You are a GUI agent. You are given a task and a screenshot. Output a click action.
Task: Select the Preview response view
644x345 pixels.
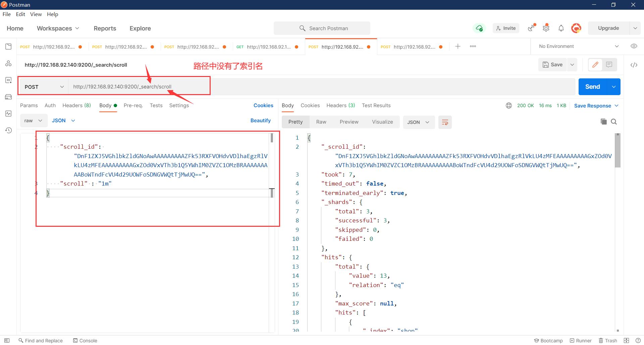[349, 122]
